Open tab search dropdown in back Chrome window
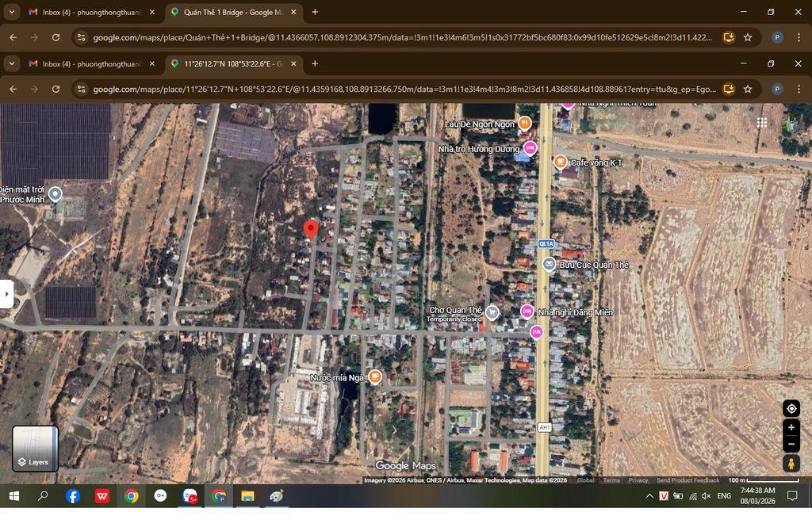Screen dimensions: 812x531 [x=11, y=12]
